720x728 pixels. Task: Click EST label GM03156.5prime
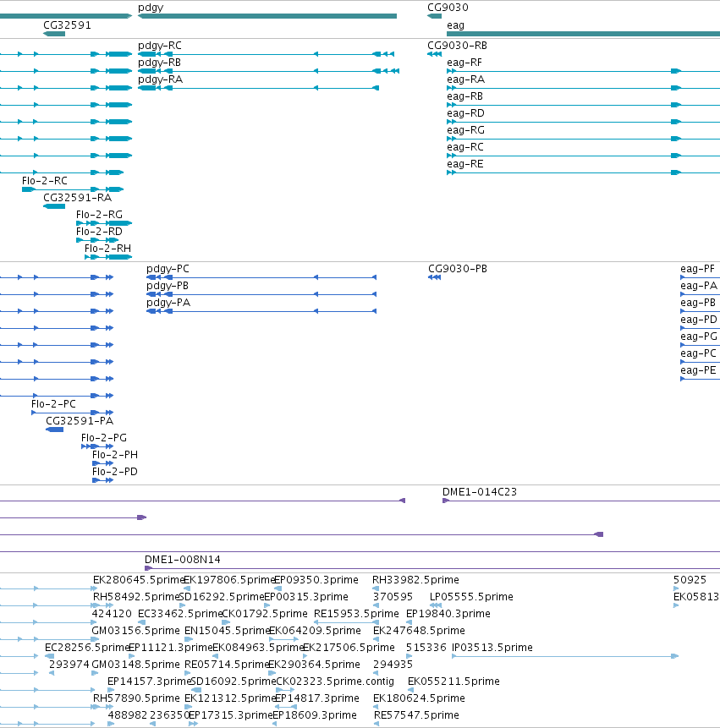pos(135,631)
